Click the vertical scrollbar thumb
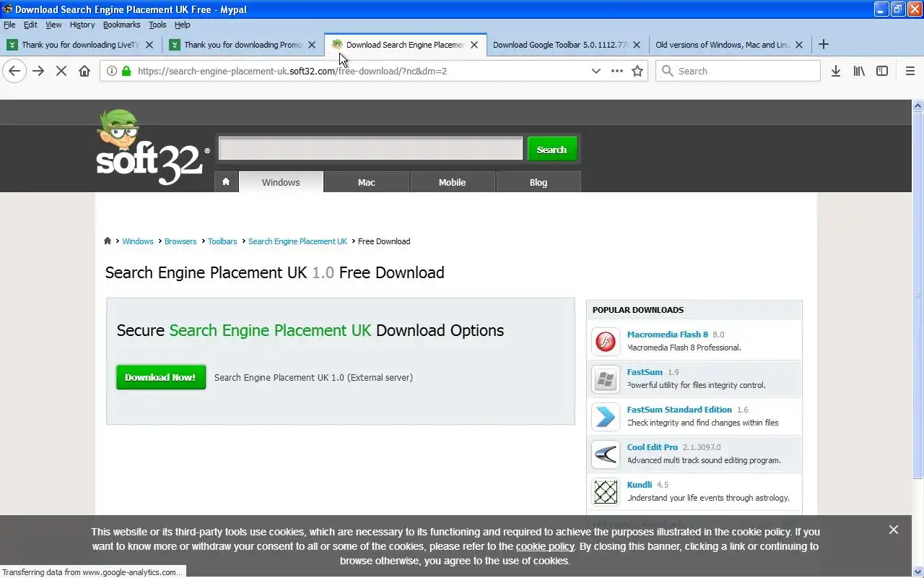The image size is (924, 578). tap(918, 294)
